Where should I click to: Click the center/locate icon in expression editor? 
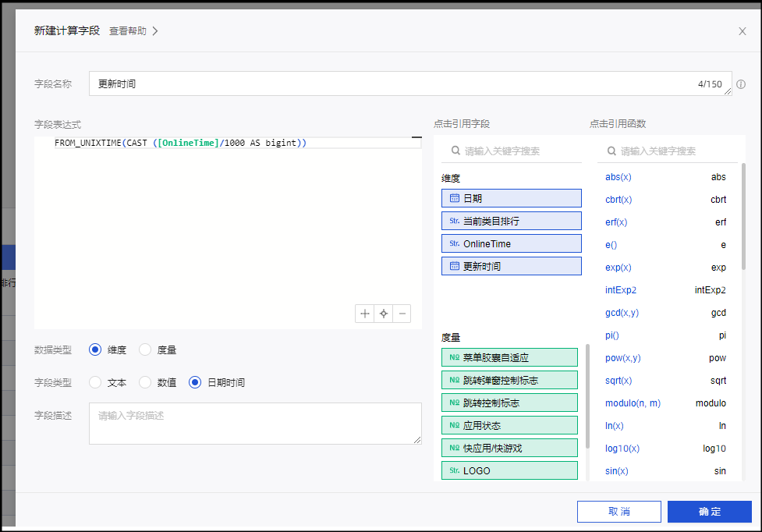pyautogui.click(x=383, y=314)
